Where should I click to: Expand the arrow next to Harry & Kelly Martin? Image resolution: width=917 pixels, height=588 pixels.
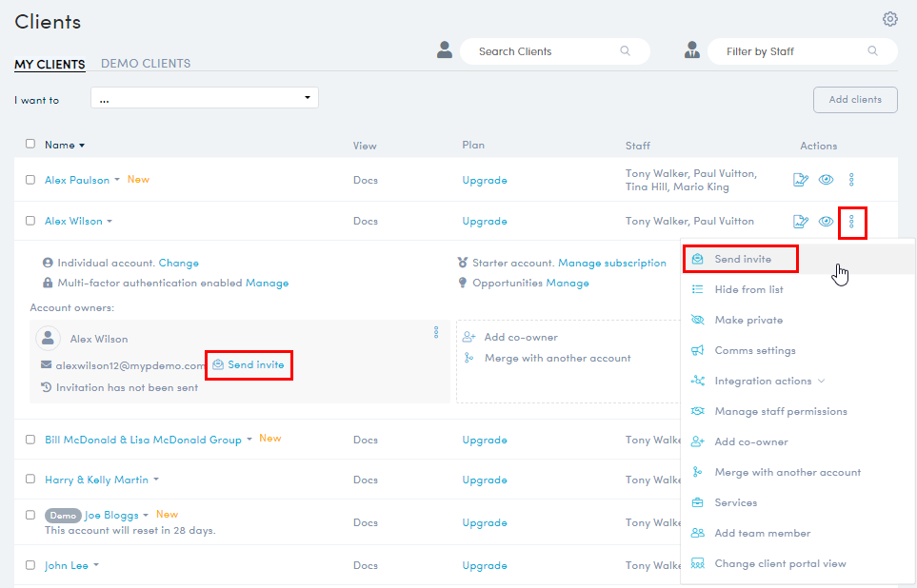(156, 480)
